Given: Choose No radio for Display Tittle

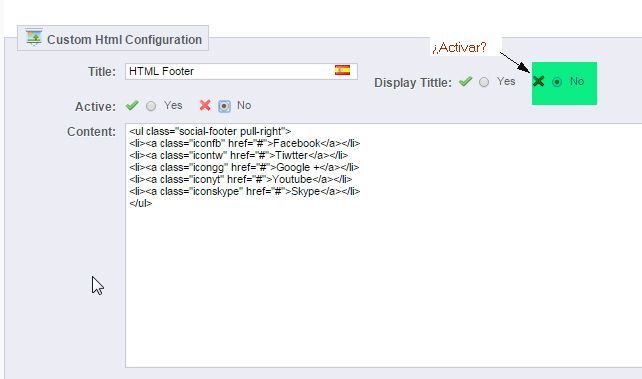Looking at the screenshot, I should click(x=557, y=82).
